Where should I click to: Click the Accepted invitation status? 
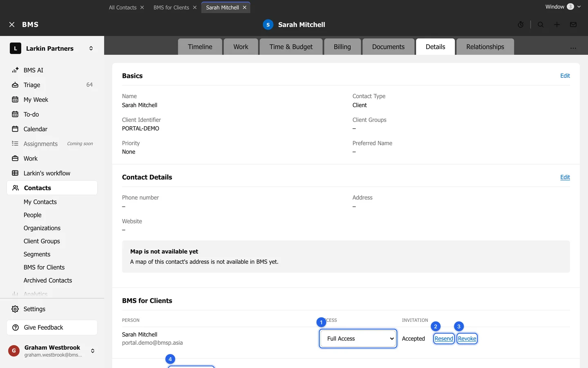pos(413,339)
